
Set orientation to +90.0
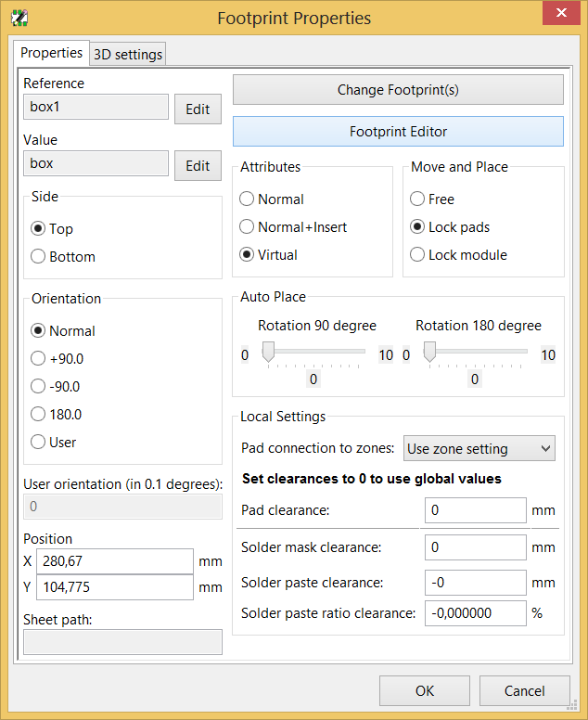(38, 359)
